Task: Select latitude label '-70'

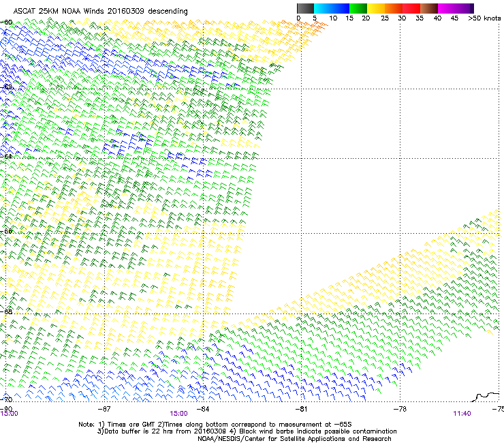Action: coord(6,399)
